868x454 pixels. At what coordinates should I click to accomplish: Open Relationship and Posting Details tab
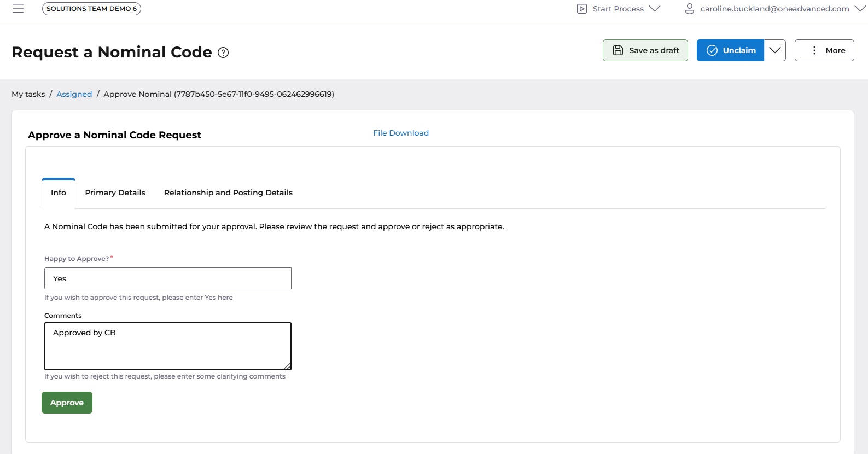[x=228, y=193]
